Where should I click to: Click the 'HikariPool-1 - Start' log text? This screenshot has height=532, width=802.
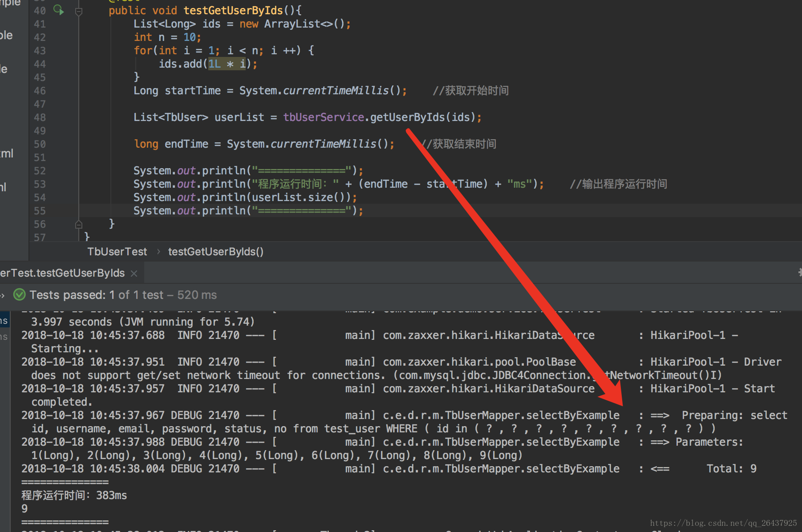tap(713, 388)
